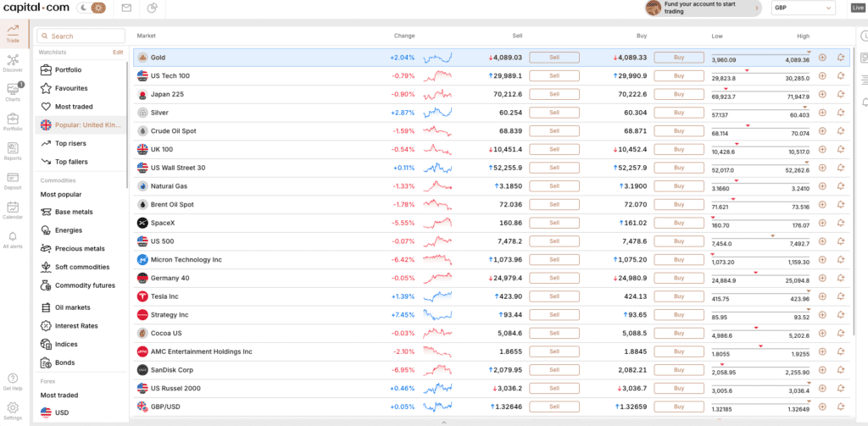868x426 pixels.
Task: Sort by the Change column header
Action: pyautogui.click(x=404, y=36)
